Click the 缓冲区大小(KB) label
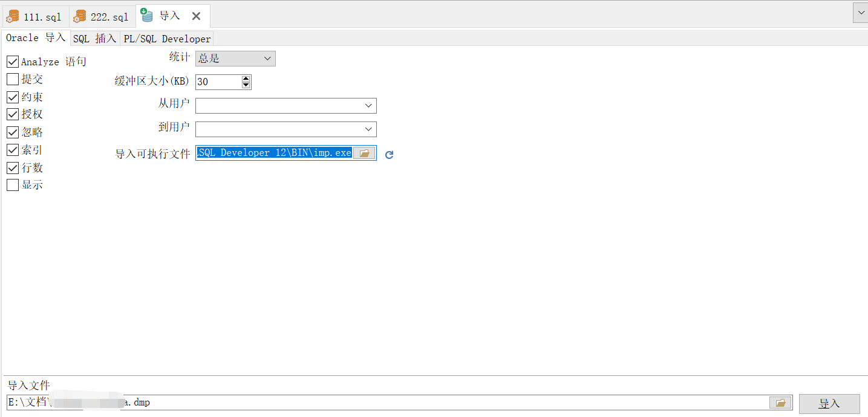This screenshot has height=417, width=868. (152, 81)
